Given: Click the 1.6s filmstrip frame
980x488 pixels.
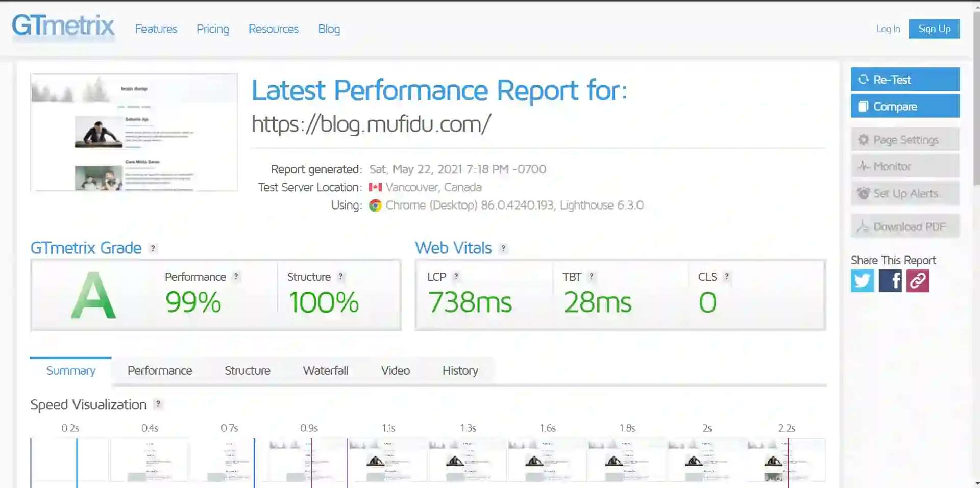Looking at the screenshot, I should pyautogui.click(x=548, y=460).
